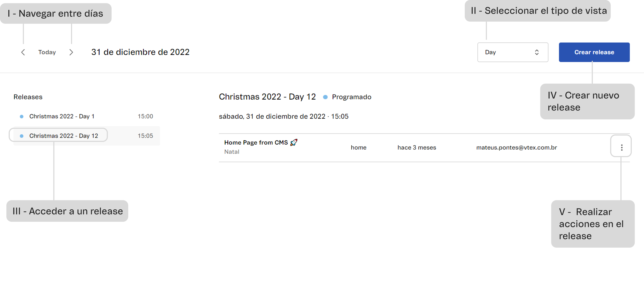The width and height of the screenshot is (644, 293).
Task: Select Christmas 2022 - Day 12 in the list
Action: point(64,136)
